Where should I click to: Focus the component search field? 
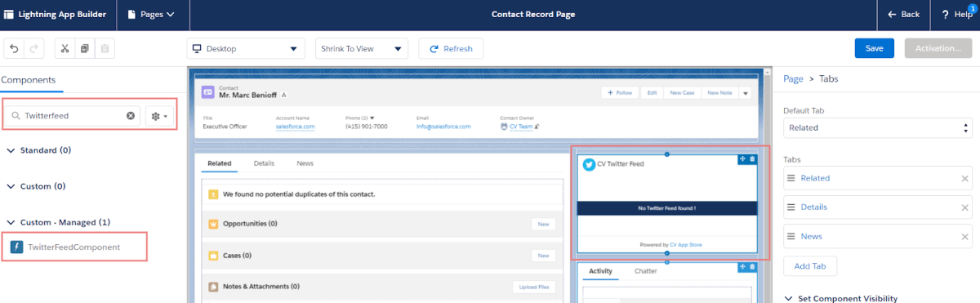(73, 116)
